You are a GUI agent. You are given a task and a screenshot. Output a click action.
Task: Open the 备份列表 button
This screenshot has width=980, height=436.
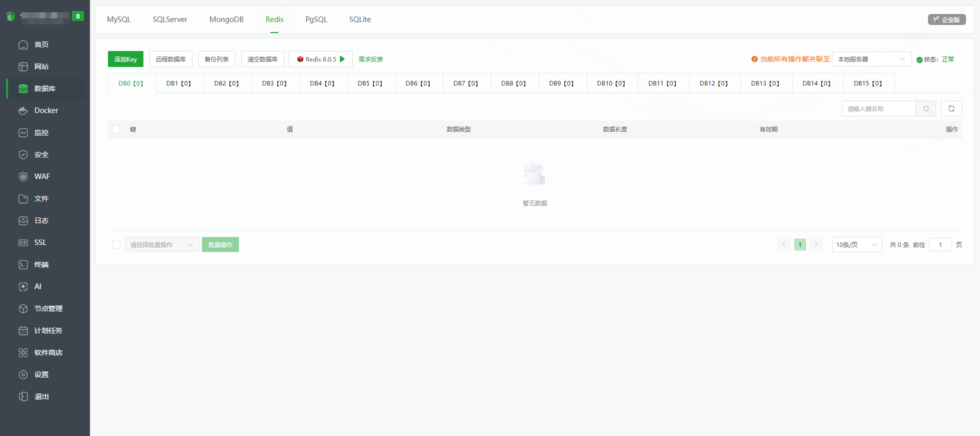(x=216, y=59)
